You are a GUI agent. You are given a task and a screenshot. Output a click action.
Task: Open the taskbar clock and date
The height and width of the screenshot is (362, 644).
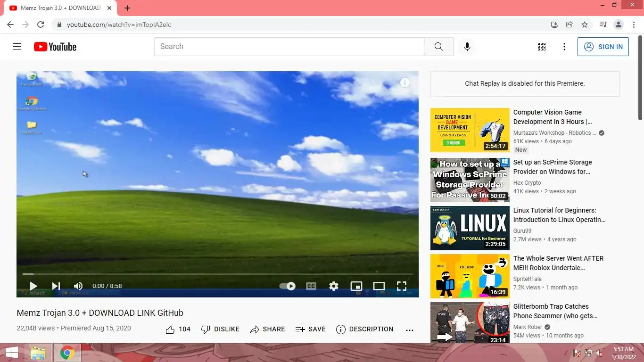click(x=623, y=353)
